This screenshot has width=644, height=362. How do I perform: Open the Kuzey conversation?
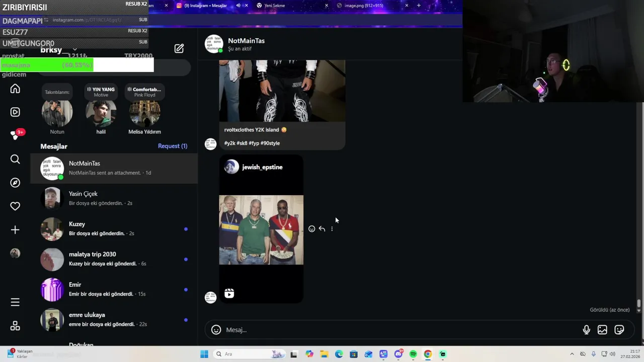point(114,229)
